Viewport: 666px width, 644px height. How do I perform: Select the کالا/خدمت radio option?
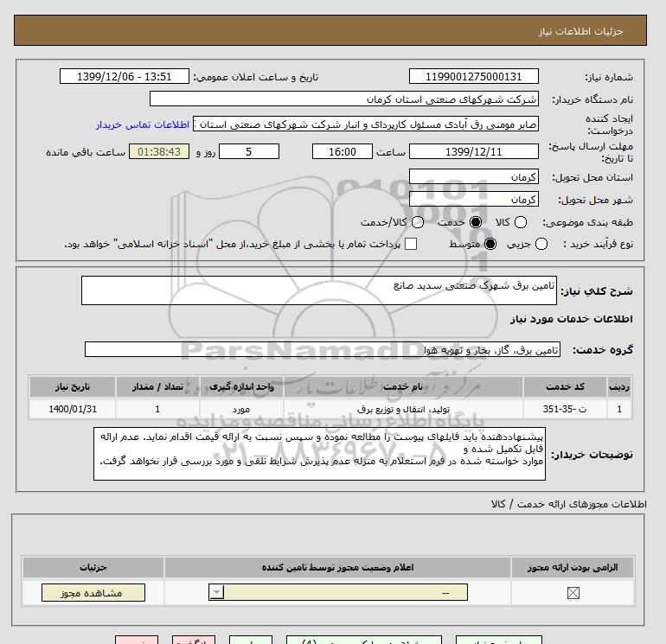point(418,222)
